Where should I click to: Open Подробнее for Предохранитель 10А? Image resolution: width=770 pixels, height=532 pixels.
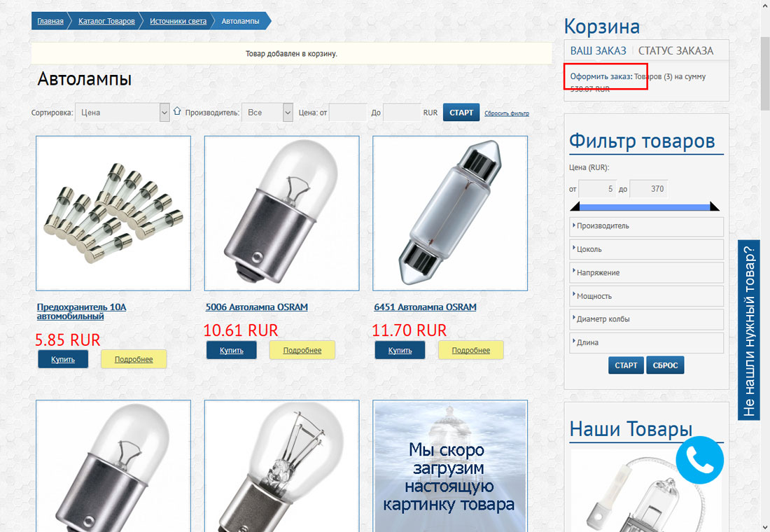(134, 359)
